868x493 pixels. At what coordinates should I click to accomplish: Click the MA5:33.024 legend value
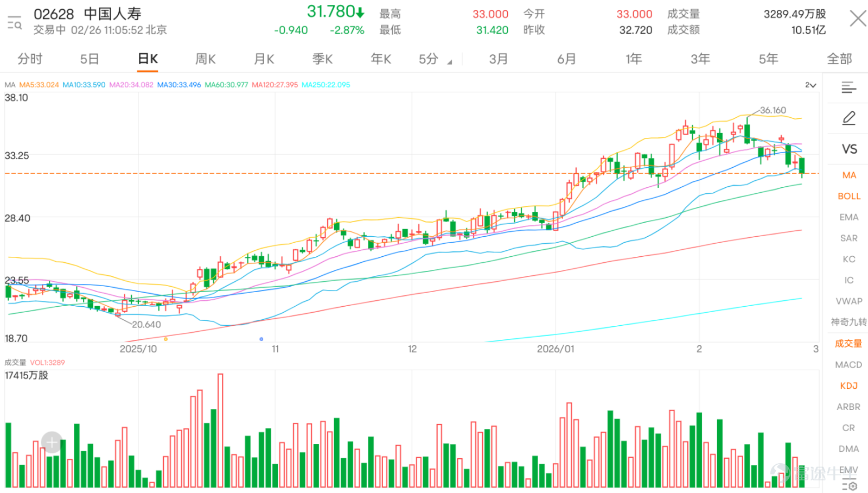39,85
